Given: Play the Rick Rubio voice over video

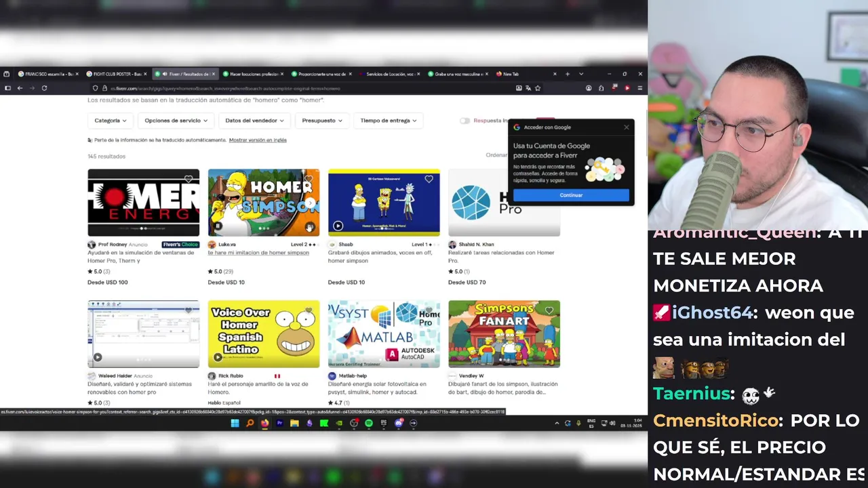Looking at the screenshot, I should [218, 357].
